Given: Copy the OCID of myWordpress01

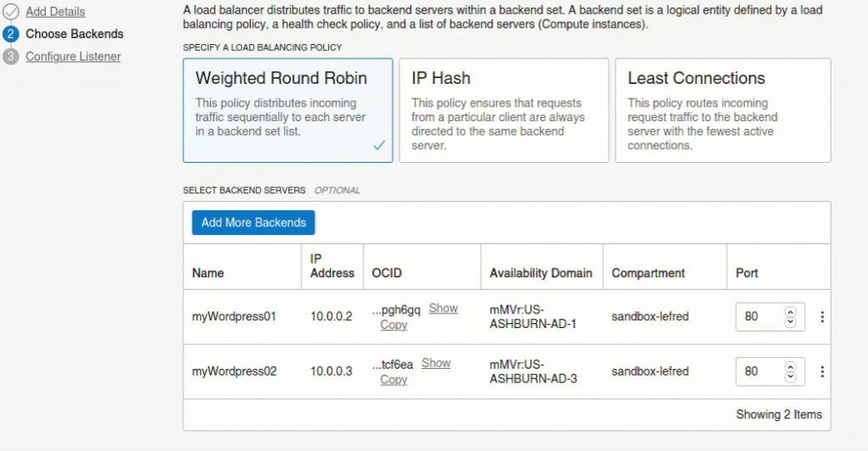Looking at the screenshot, I should [x=393, y=325].
